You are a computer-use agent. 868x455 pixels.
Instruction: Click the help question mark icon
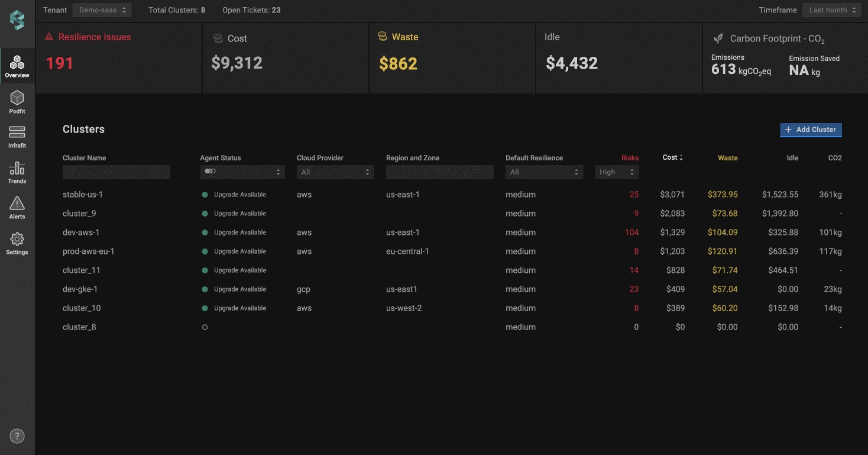(x=17, y=436)
